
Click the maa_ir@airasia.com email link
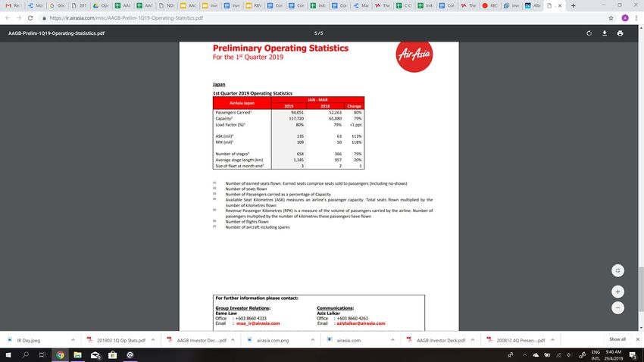258,323
